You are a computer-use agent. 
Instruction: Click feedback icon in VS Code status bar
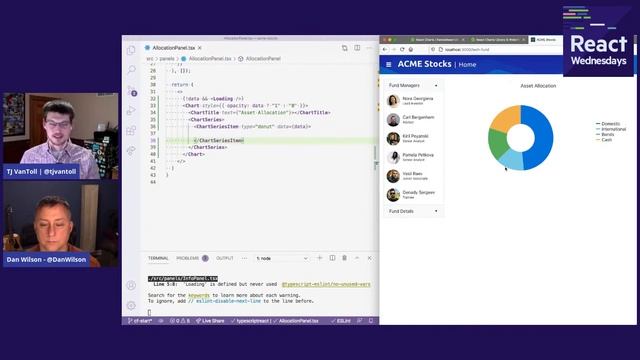click(x=360, y=321)
